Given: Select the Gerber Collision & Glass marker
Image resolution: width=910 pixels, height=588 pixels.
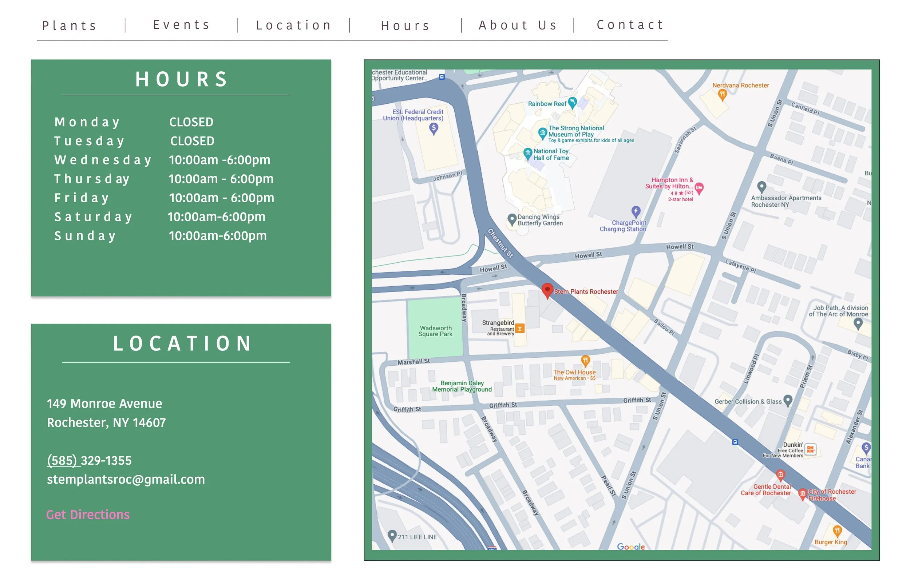Looking at the screenshot, I should point(787,400).
